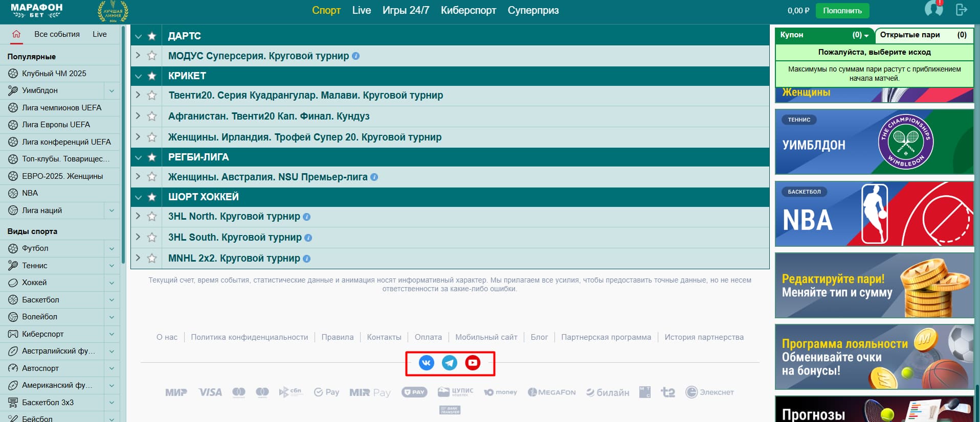
Task: Open the Политика конфиденциальности footer link
Action: (249, 337)
